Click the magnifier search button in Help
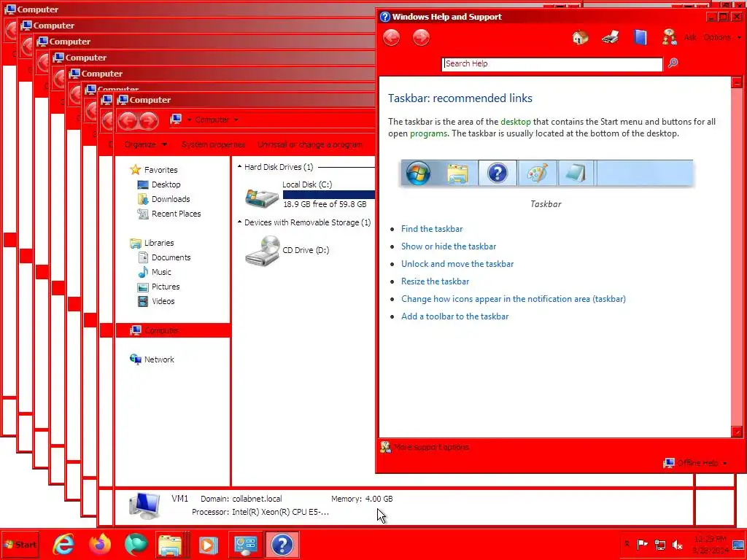Viewport: 747px width, 560px height. point(673,63)
